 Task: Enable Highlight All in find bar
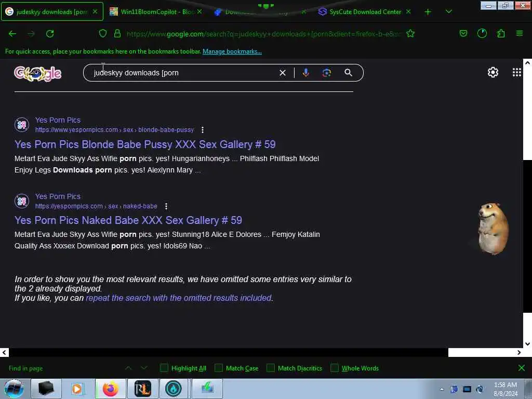click(164, 368)
